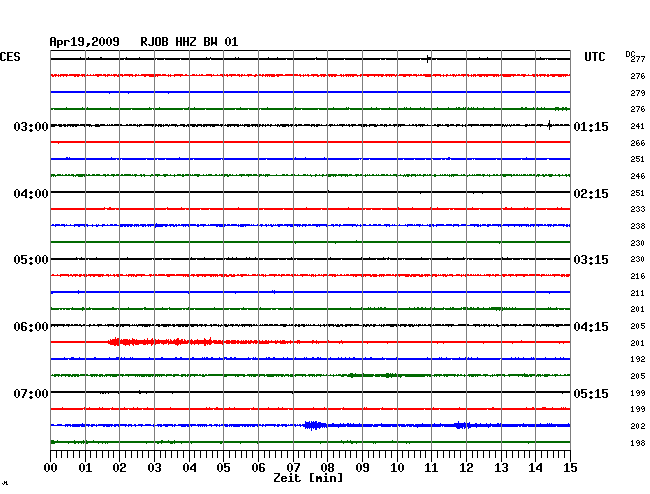The height and width of the screenshot is (494, 650).
Task: Click the DC value 246
Action: click(x=638, y=176)
